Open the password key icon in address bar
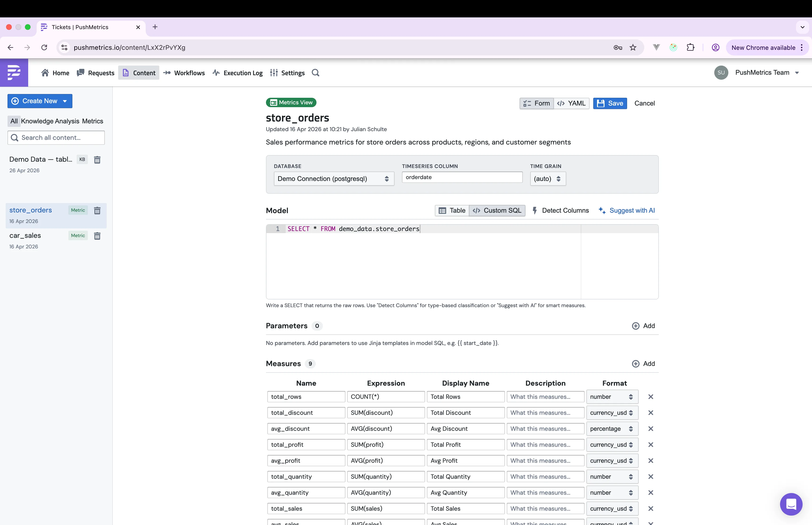 tap(618, 47)
